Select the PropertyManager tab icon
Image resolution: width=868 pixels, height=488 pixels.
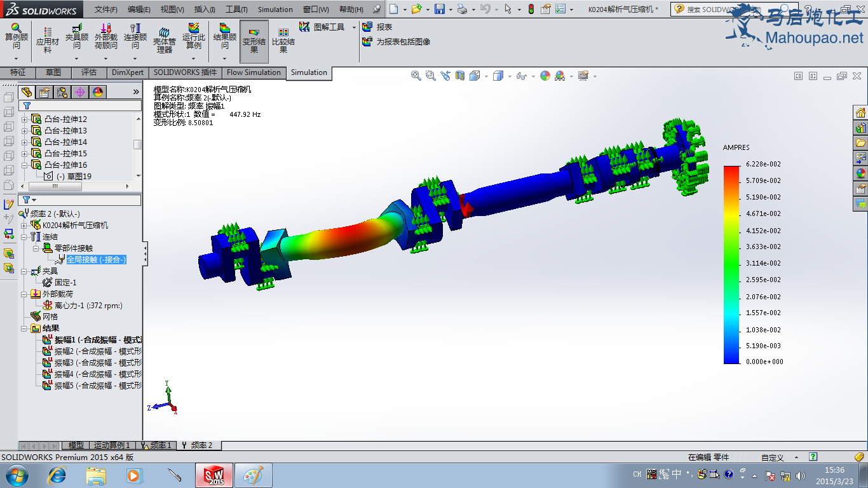pos(44,92)
